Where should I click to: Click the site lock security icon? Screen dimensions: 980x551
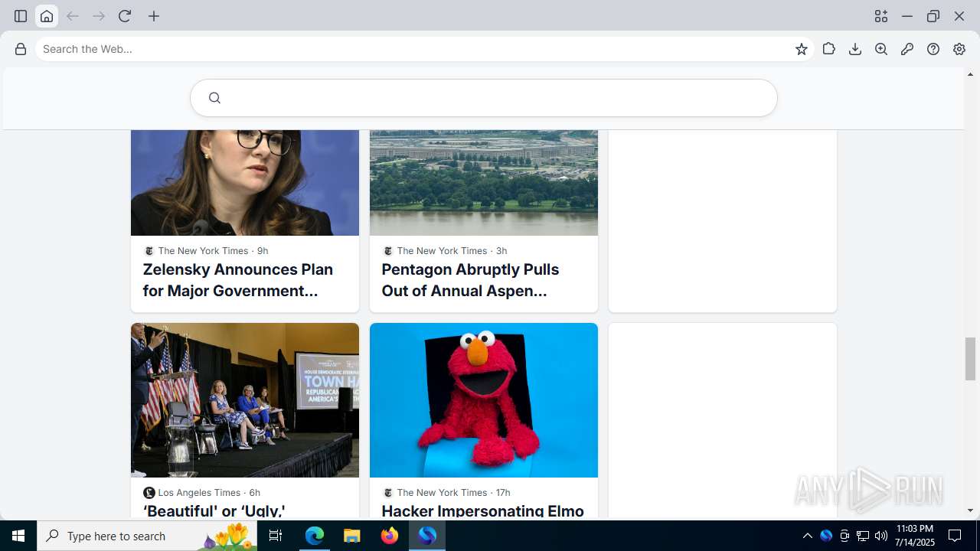(21, 49)
